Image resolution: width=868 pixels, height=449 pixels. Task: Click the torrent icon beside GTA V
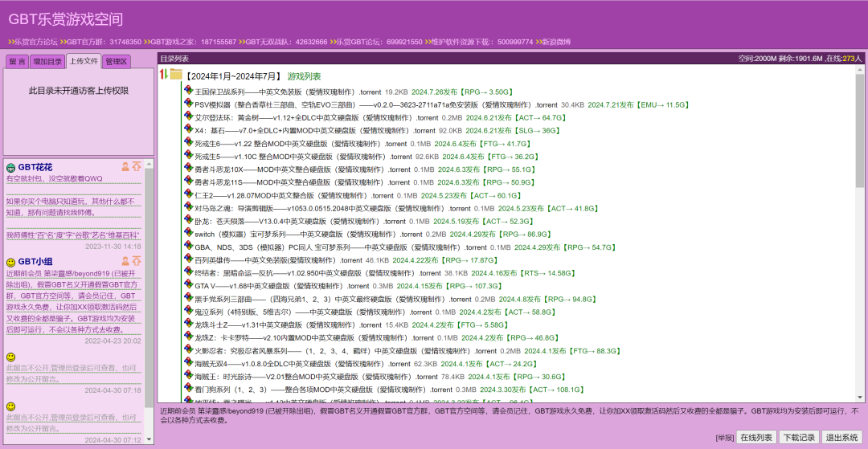(x=188, y=284)
